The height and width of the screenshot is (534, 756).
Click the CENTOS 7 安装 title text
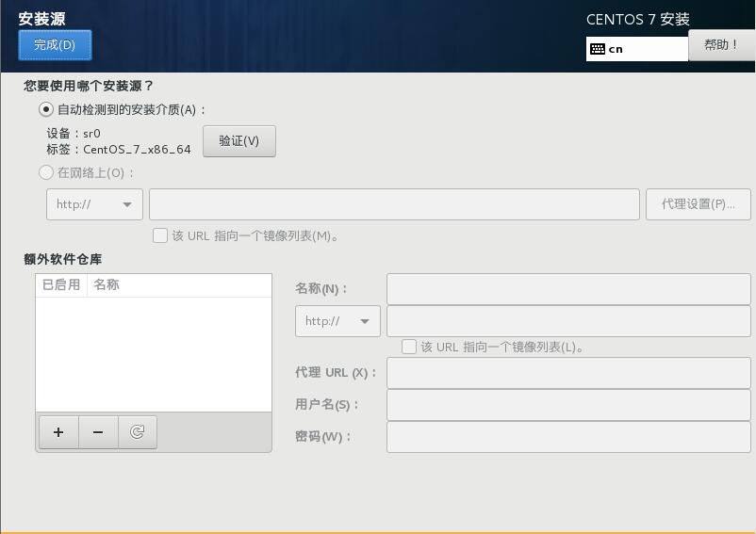638,20
